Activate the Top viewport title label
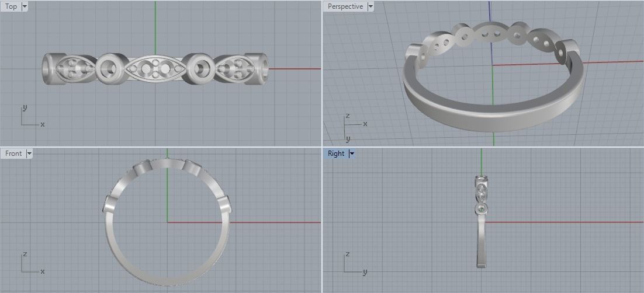Viewport: 644px width, 293px height. click(11, 6)
